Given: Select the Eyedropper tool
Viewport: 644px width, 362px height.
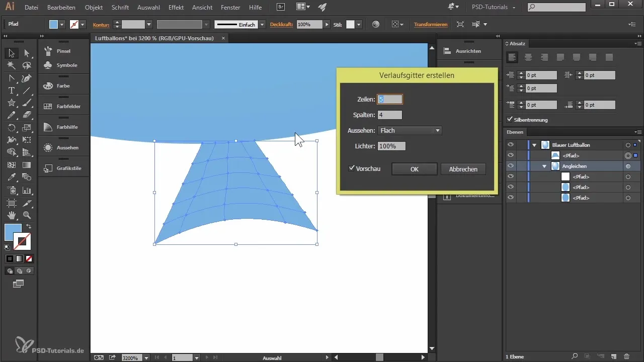Looking at the screenshot, I should [x=11, y=177].
